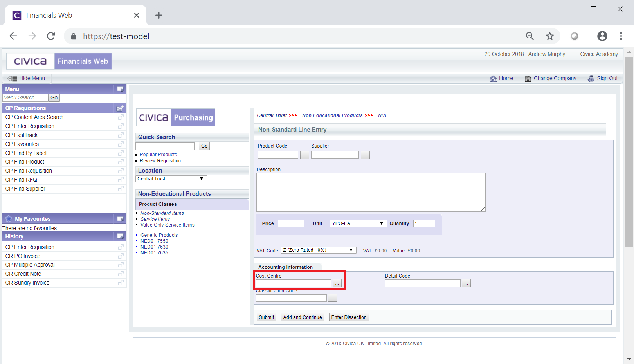The width and height of the screenshot is (634, 364).
Task: Select CP Multiple Approval in History
Action: click(30, 265)
